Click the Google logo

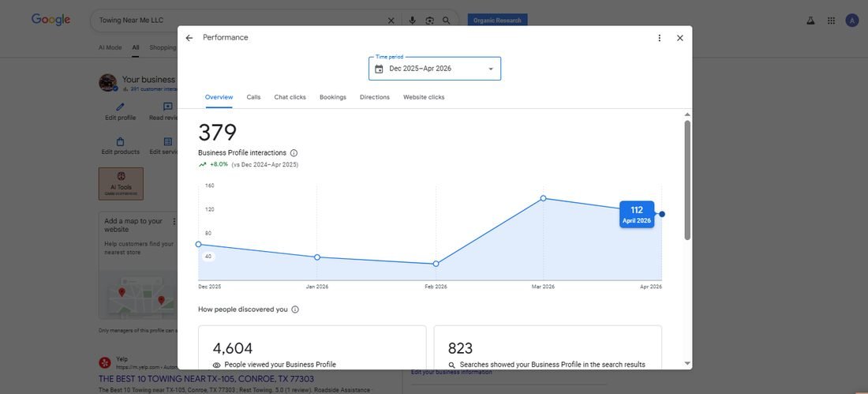51,20
